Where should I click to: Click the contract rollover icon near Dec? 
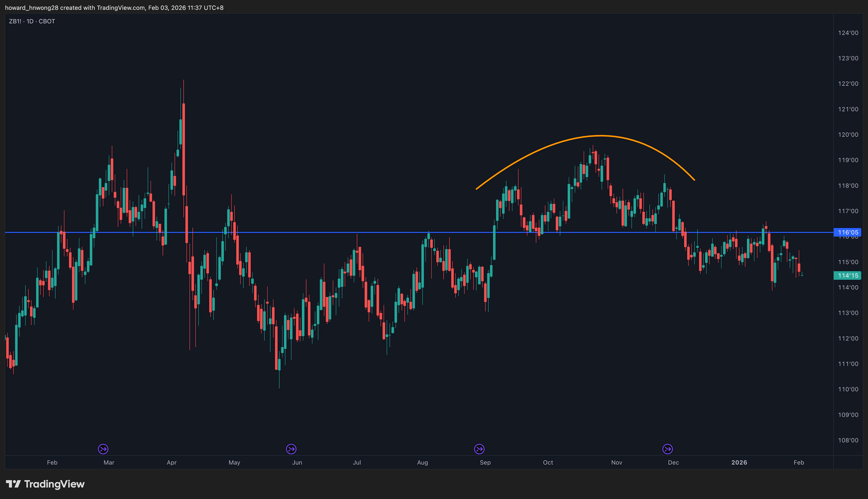[x=667, y=449]
